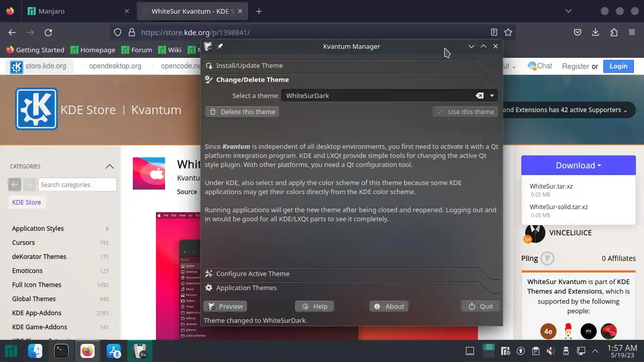
Task: Click the system updates tray icon
Action: (521, 351)
